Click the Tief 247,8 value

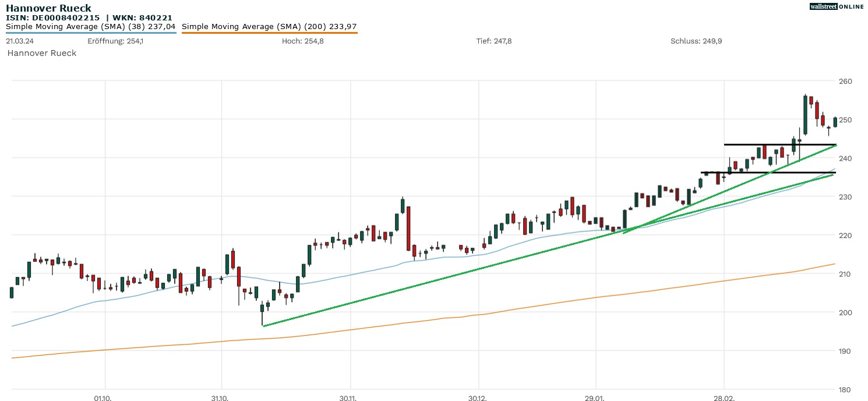pos(494,41)
